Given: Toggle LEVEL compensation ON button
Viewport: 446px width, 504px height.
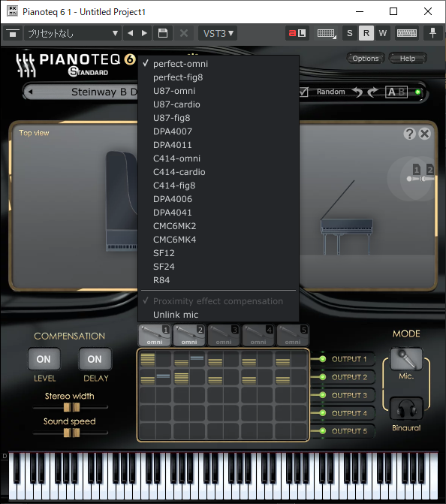Looking at the screenshot, I should click(44, 359).
